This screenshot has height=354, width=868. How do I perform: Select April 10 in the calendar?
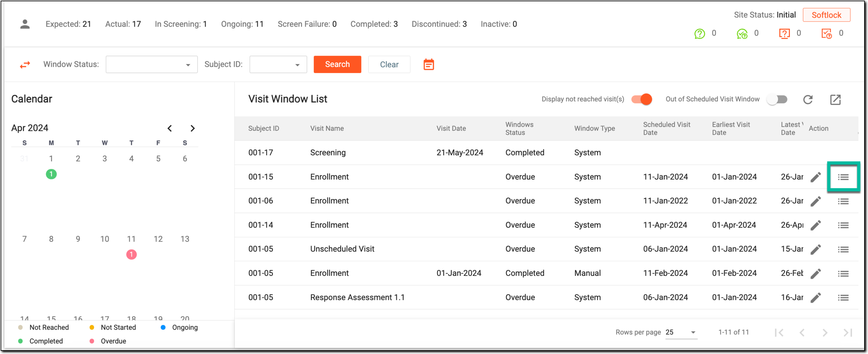click(105, 239)
